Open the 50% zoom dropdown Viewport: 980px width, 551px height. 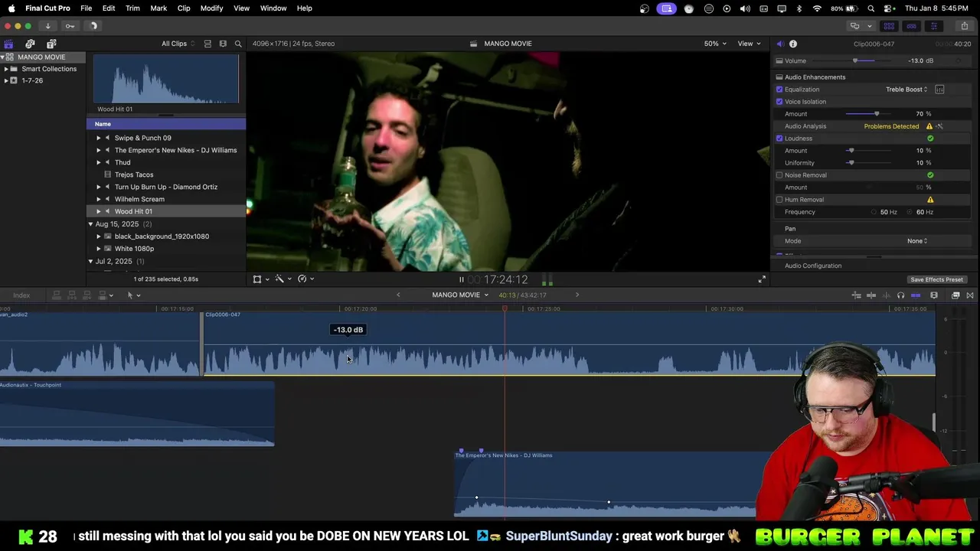pos(715,44)
